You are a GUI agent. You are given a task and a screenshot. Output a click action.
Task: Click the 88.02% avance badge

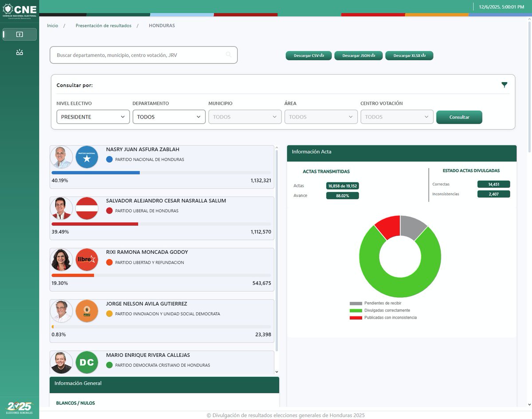pyautogui.click(x=342, y=196)
